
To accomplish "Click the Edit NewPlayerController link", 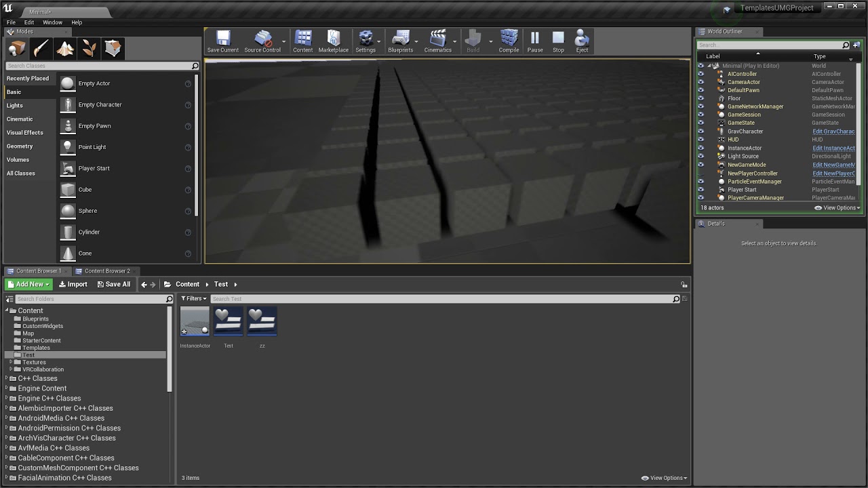I will [833, 174].
